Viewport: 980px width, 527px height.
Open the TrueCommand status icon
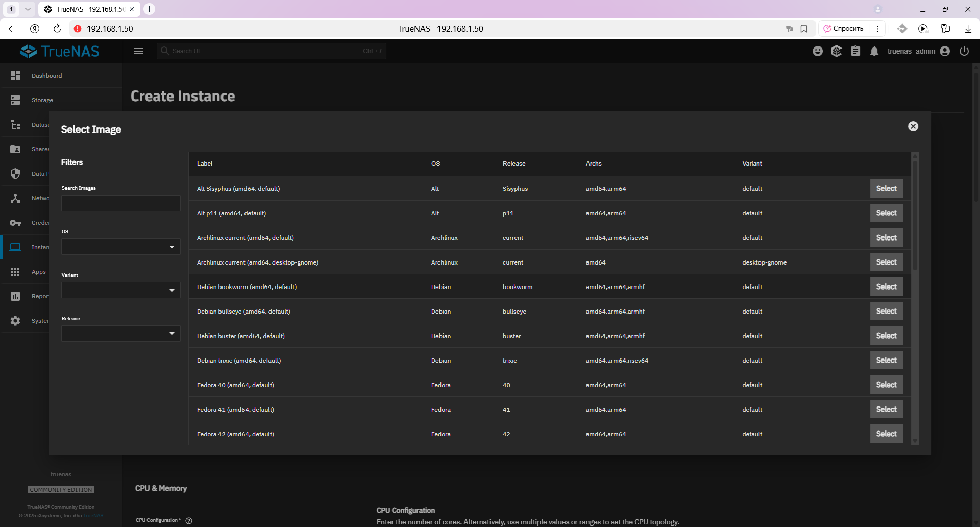[836, 51]
